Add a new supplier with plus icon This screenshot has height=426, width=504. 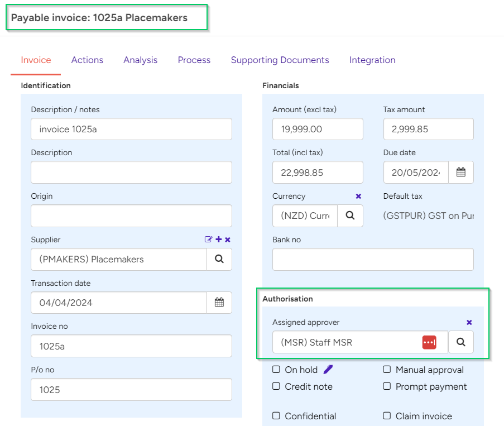pyautogui.click(x=219, y=239)
